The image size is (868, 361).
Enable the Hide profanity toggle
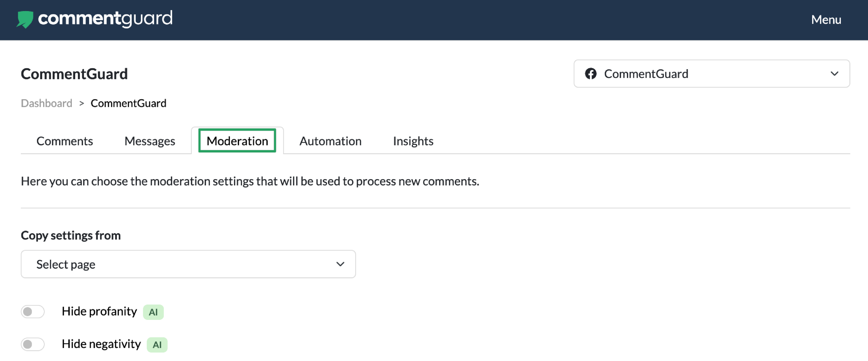click(33, 312)
